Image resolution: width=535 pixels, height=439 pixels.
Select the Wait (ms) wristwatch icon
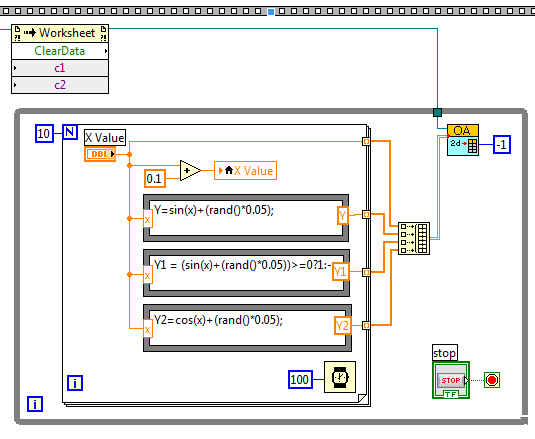pos(340,377)
